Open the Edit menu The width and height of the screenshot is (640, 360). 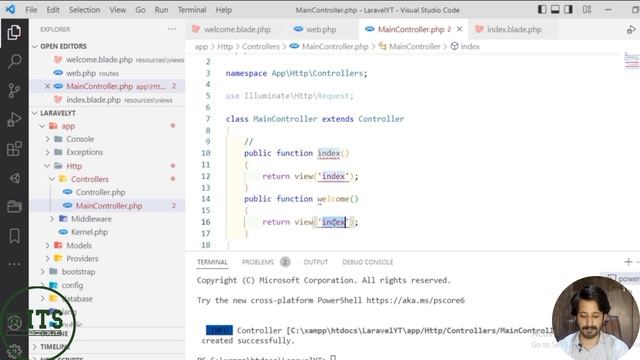pos(53,10)
